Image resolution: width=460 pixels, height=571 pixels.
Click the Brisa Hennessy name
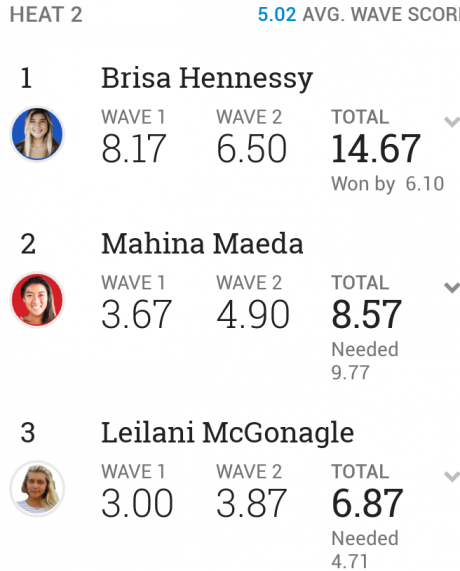tap(207, 79)
